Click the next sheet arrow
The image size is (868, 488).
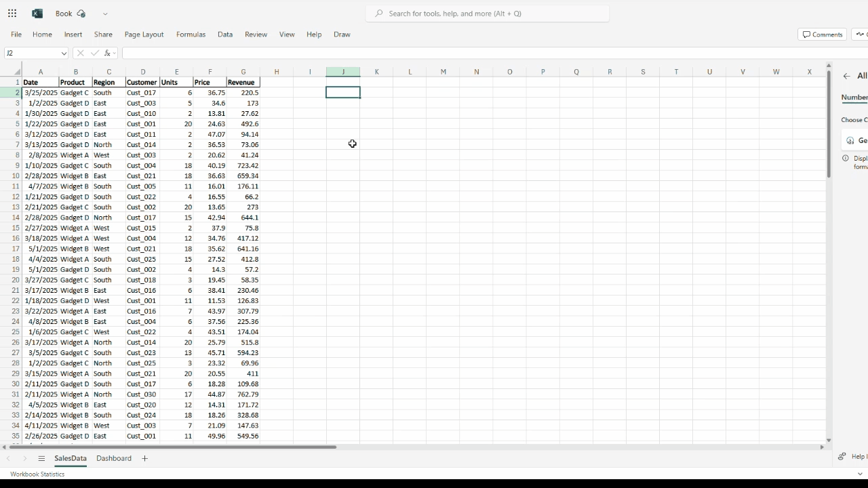[x=25, y=459]
